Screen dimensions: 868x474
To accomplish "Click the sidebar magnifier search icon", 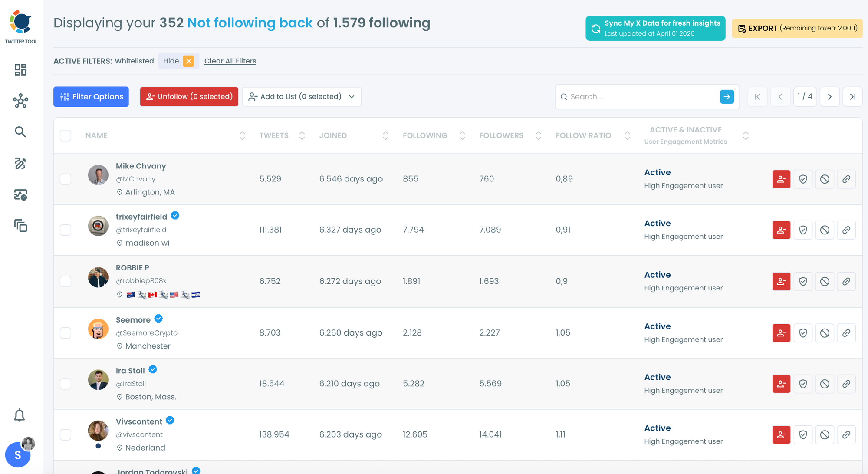I will click(x=20, y=132).
